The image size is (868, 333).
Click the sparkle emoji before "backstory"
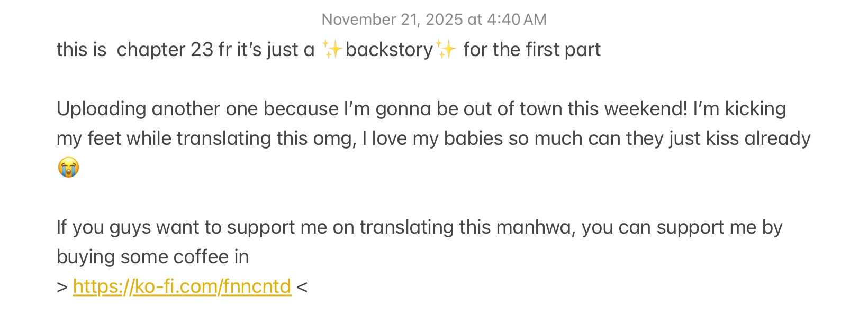(332, 50)
